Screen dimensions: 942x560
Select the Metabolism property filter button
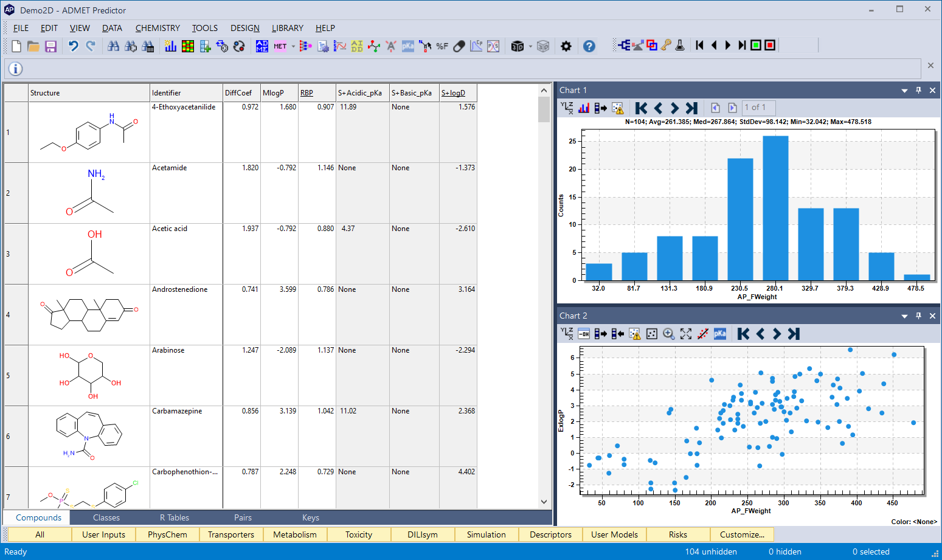point(295,534)
